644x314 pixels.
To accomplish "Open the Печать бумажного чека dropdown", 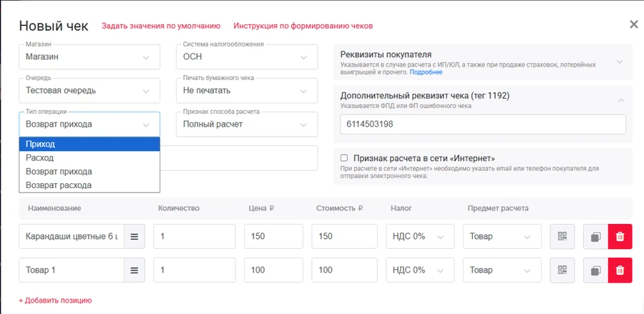I will [246, 91].
